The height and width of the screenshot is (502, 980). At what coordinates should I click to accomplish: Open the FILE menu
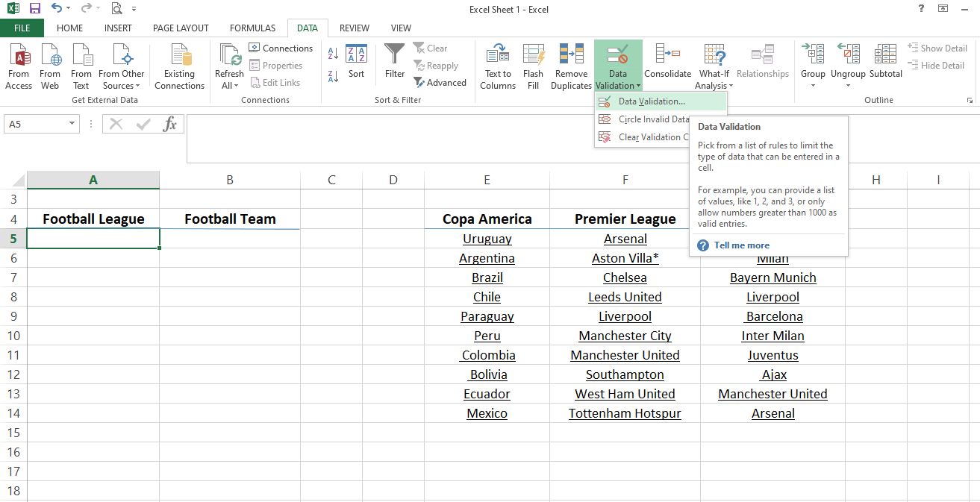tap(22, 28)
